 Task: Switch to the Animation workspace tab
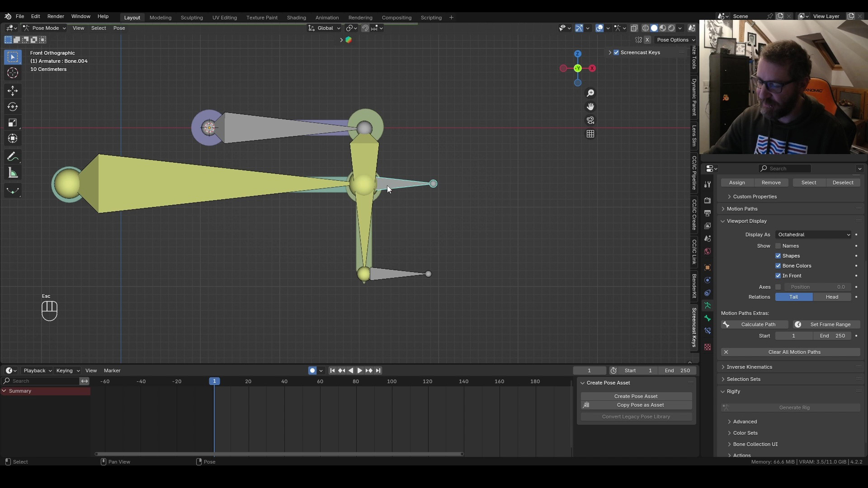click(x=327, y=18)
